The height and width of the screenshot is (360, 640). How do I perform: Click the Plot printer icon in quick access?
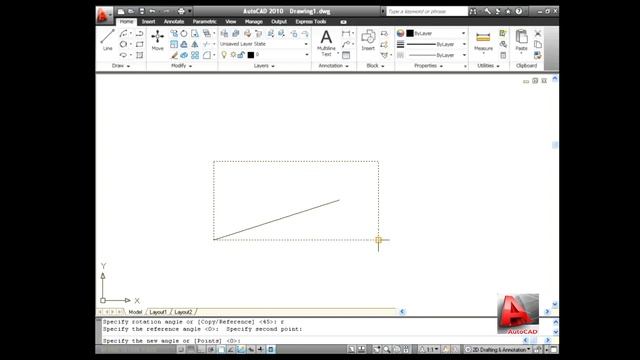181,11
